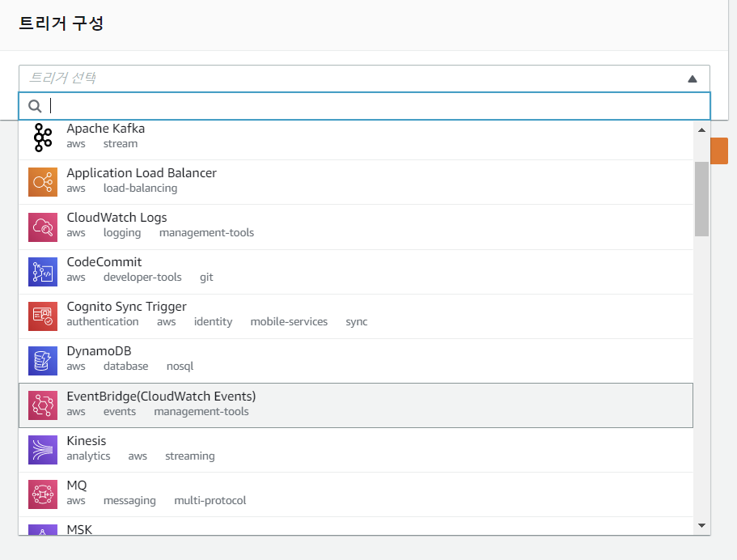This screenshot has width=737, height=560.
Task: Choose EventBridge(CloudWatch Events) option
Action: click(x=356, y=405)
